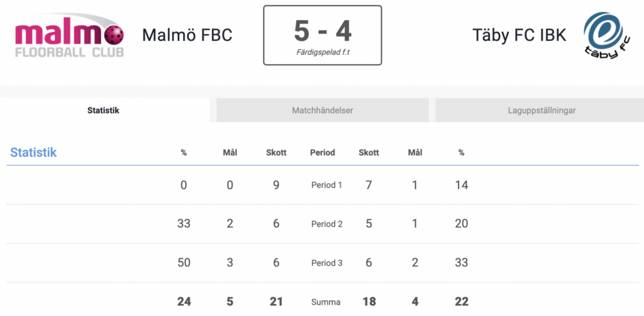Select the Statistik tab
Viewport: 644px width, 316px height.
tap(104, 110)
